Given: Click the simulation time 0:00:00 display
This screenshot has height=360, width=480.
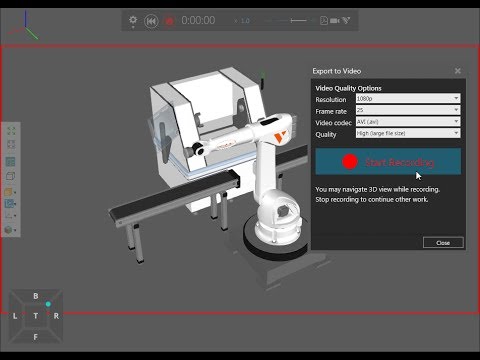Looking at the screenshot, I should coord(198,20).
